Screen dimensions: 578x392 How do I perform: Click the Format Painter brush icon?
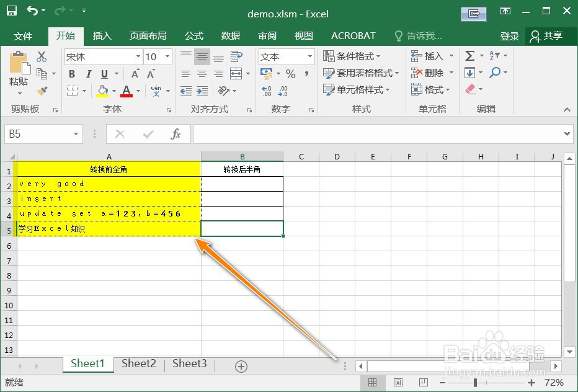(x=42, y=91)
